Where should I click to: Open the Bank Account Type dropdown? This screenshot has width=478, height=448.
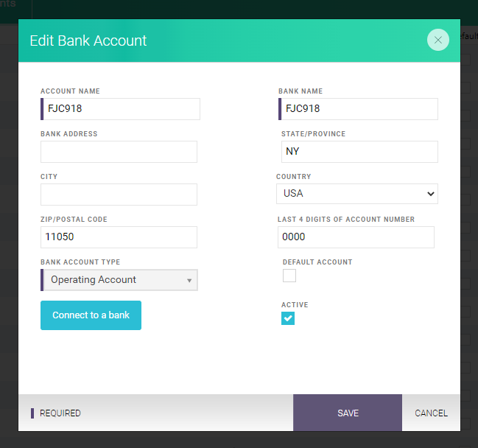point(119,280)
